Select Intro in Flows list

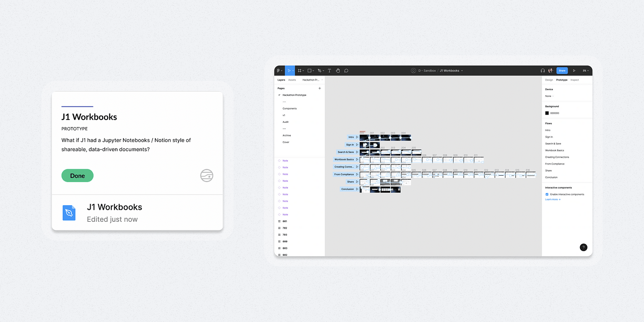548,130
